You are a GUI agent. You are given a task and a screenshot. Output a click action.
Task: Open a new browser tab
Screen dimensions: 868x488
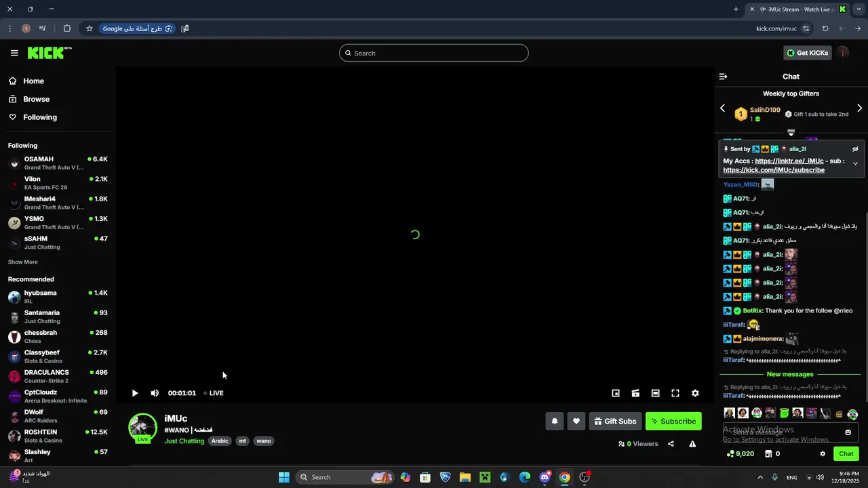click(736, 9)
